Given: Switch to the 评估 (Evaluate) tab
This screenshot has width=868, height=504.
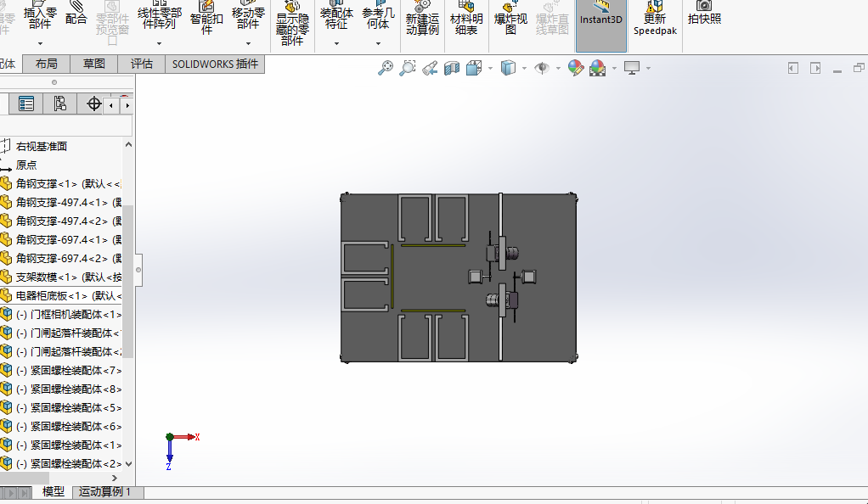Looking at the screenshot, I should 142,64.
